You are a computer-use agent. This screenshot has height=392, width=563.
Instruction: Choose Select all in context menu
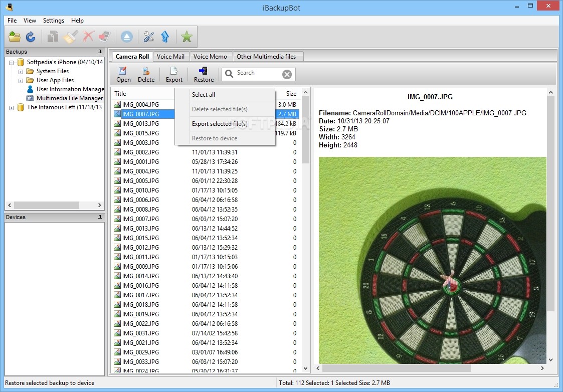pos(225,95)
